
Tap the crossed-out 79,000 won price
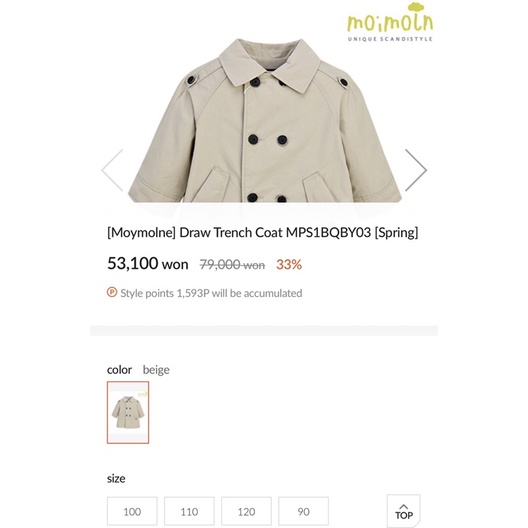(232, 265)
